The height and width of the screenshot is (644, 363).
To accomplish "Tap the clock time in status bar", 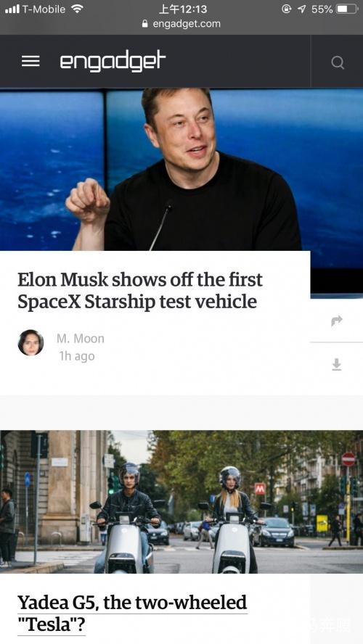I will (x=183, y=9).
